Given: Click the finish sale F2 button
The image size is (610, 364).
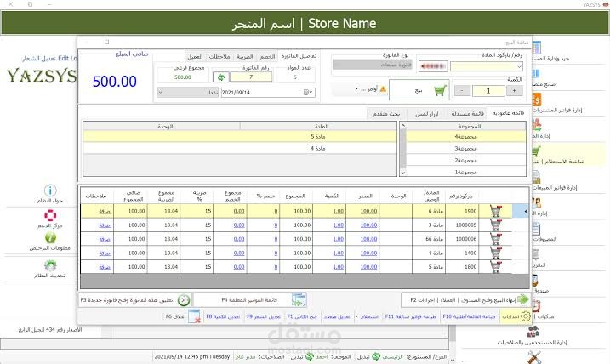Looking at the screenshot, I should coord(466,300).
